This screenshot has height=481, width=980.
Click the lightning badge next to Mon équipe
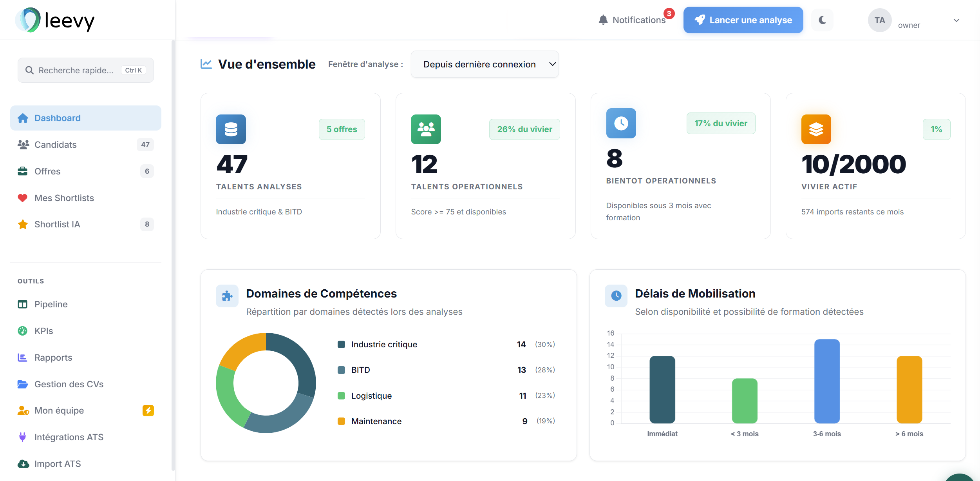(148, 410)
